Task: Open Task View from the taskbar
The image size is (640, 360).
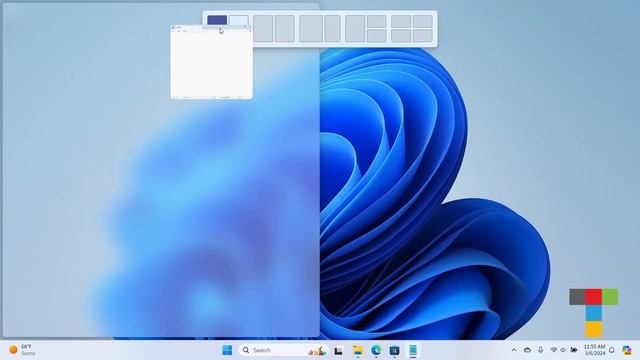Action: [338, 350]
